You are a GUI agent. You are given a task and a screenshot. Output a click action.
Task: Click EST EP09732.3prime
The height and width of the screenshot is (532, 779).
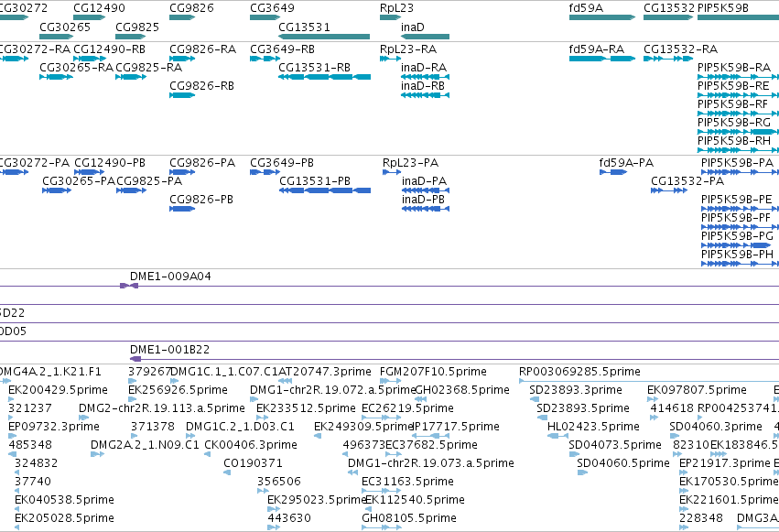coord(12,436)
